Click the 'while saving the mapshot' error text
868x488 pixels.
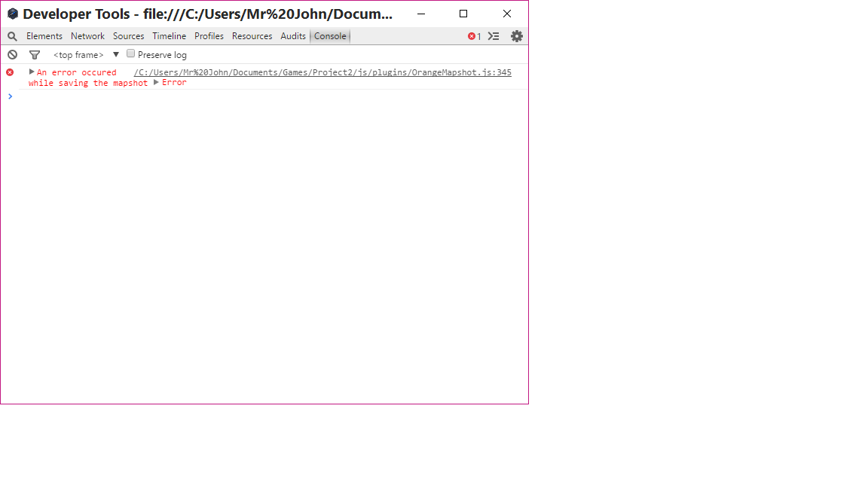88,83
